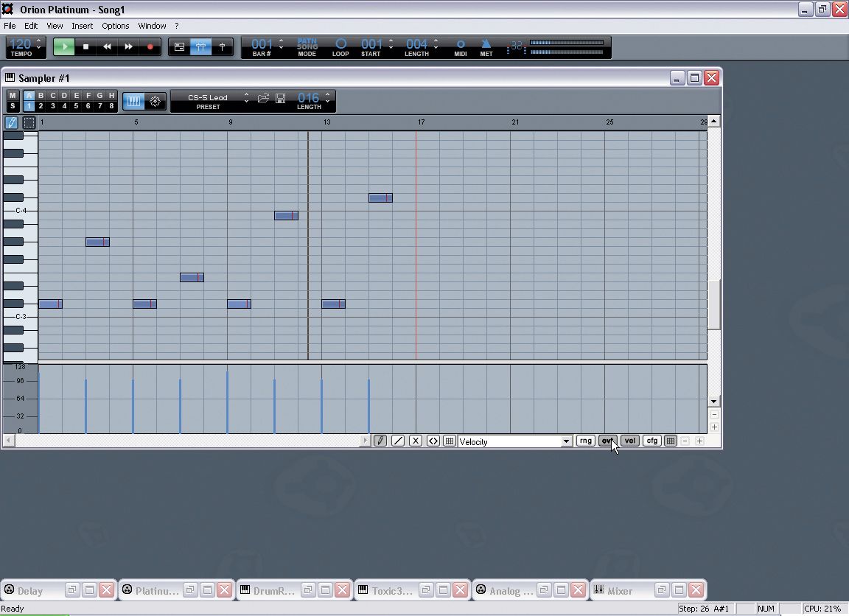This screenshot has width=849, height=616.
Task: Select the highlighted mixer view icon in toolbar
Action: click(200, 47)
